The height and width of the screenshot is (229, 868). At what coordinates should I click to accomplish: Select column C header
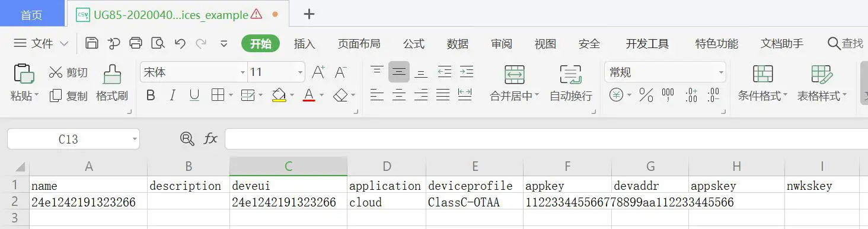point(288,167)
